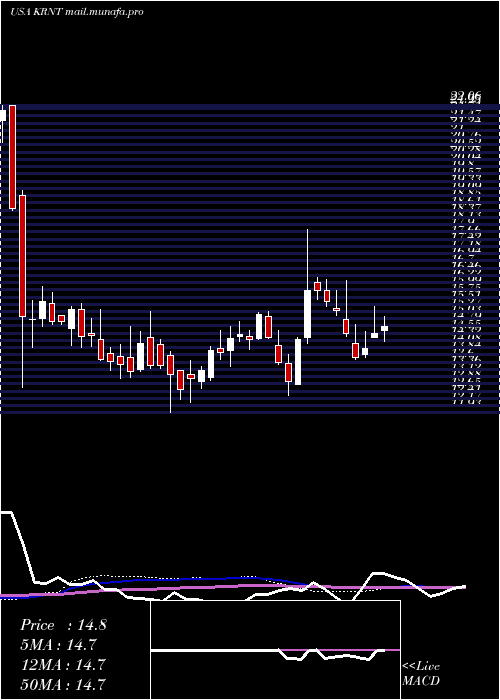Click the 'USA KRNT mail.munafa.pro' chart title
Screen dimensions: 500x700
pyautogui.click(x=77, y=12)
